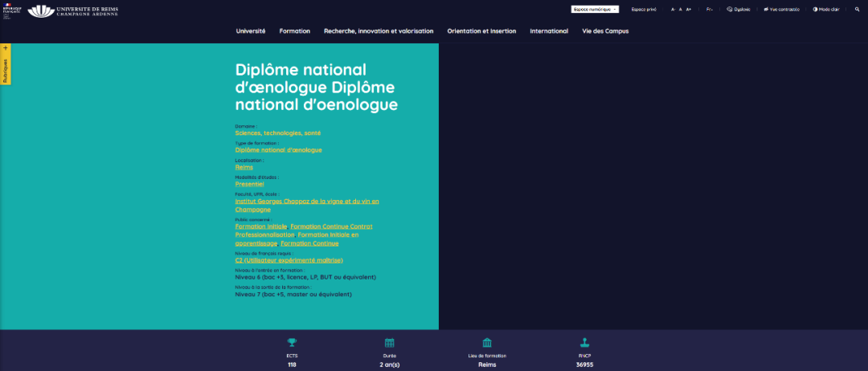Screen dimensions: 868x371
Task: Click the Formation Initiale link
Action: coord(261,226)
